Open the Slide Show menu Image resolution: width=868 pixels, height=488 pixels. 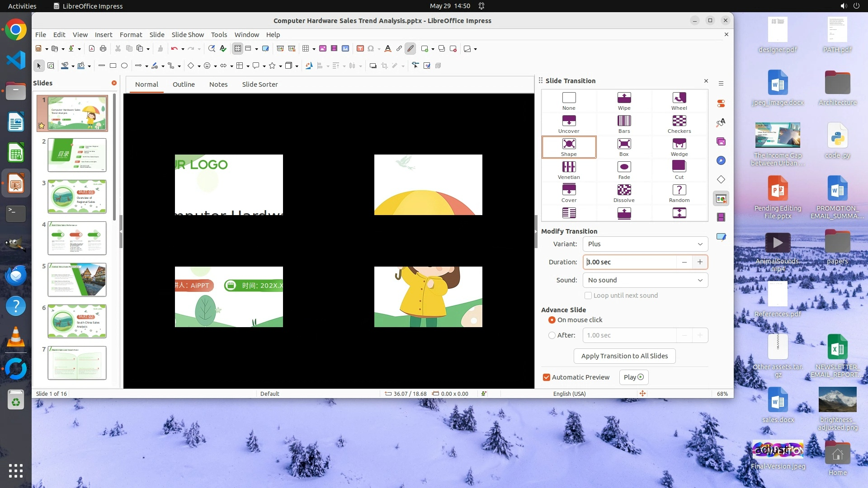(x=188, y=35)
